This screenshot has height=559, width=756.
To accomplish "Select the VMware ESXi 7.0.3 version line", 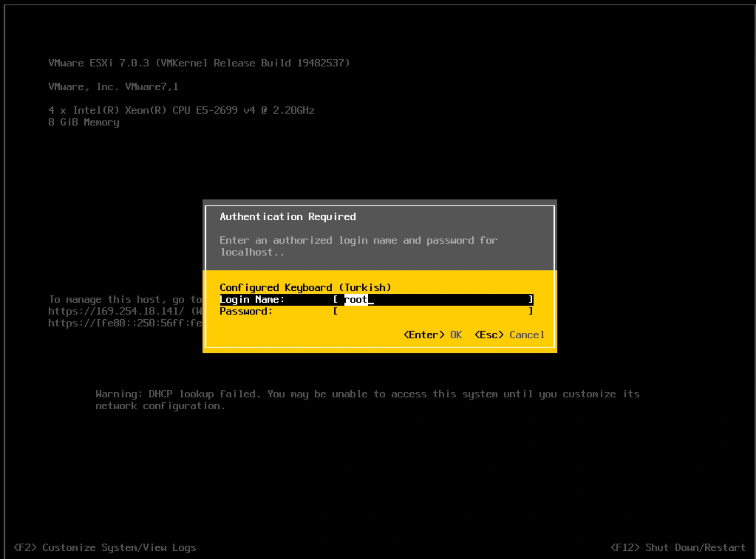I will click(198, 63).
